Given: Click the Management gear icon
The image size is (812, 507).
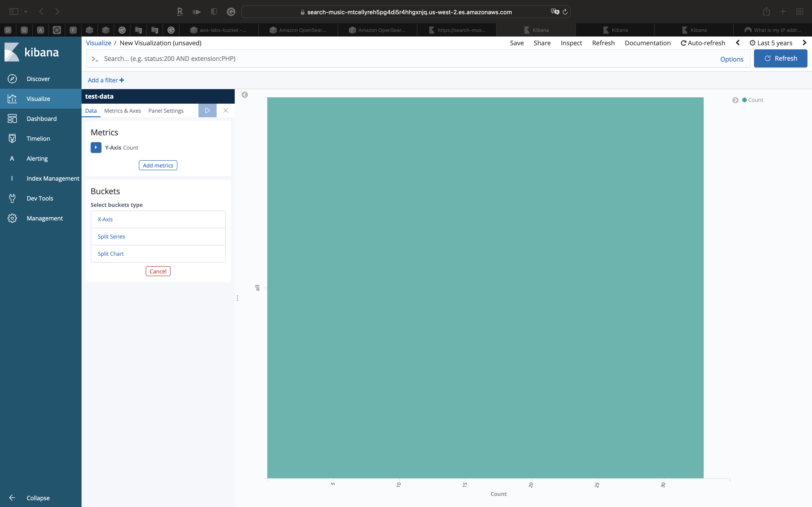Looking at the screenshot, I should (12, 218).
